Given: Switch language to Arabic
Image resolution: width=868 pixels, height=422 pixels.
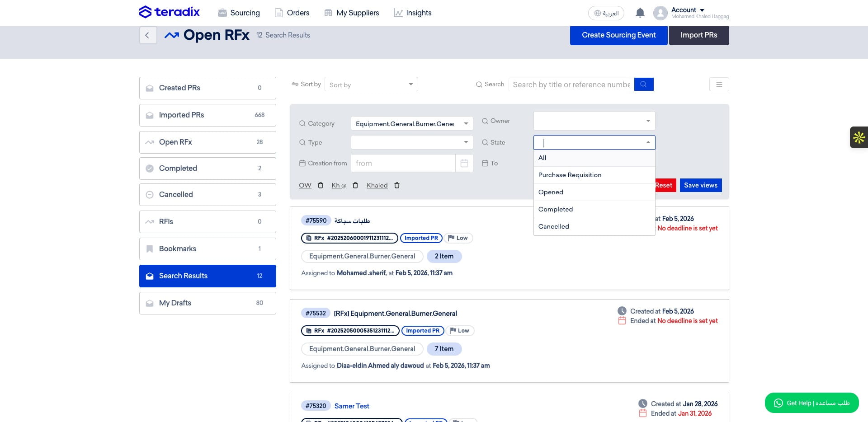Looking at the screenshot, I should pyautogui.click(x=606, y=13).
